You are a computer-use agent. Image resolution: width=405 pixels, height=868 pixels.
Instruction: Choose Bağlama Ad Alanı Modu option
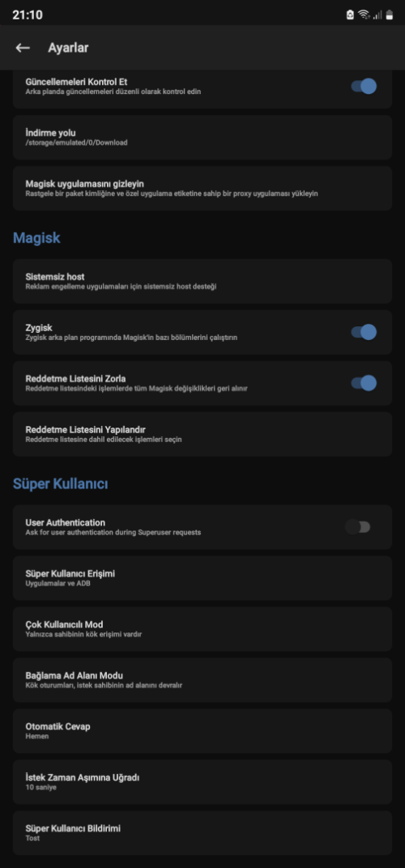[x=202, y=680]
